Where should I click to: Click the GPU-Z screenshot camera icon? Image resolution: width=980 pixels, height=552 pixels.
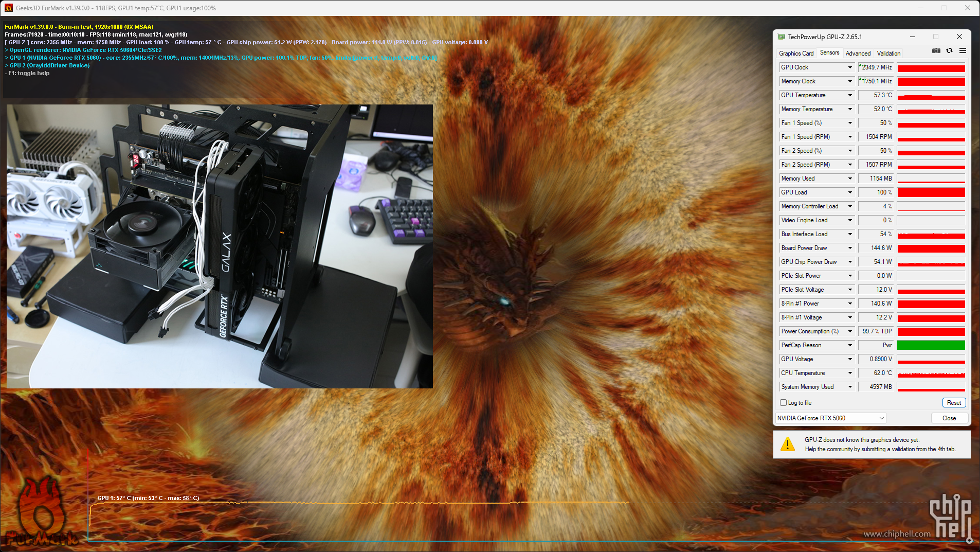pos(936,51)
